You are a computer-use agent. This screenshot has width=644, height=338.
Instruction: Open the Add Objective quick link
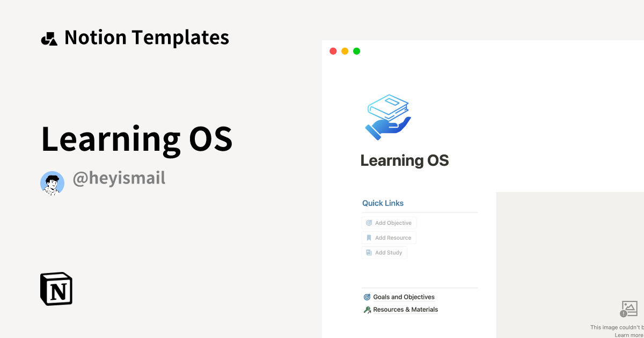coord(389,222)
